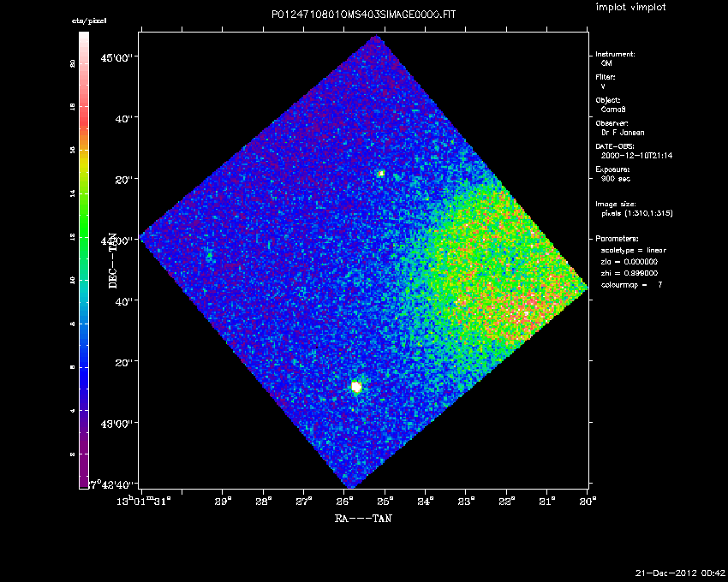The height and width of the screenshot is (582, 728).
Task: Click the 22s RA tick label
Action: (506, 502)
